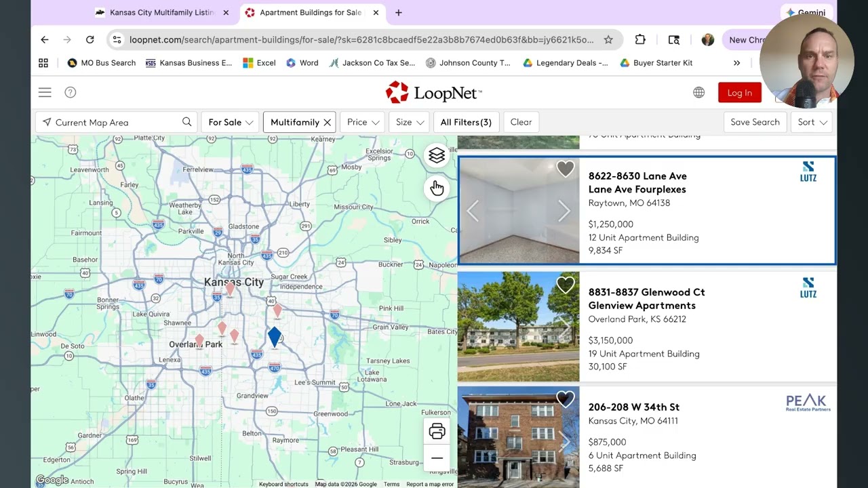Select the blue highlighted map pin

point(274,336)
